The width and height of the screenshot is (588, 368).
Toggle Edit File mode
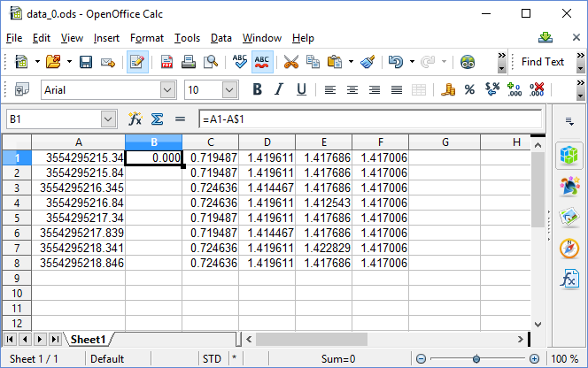pyautogui.click(x=137, y=62)
